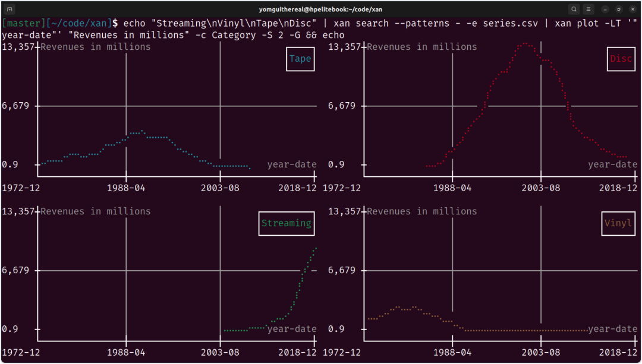Select the Streaming legend label
Viewport: 642px width, 364px height.
click(287, 223)
